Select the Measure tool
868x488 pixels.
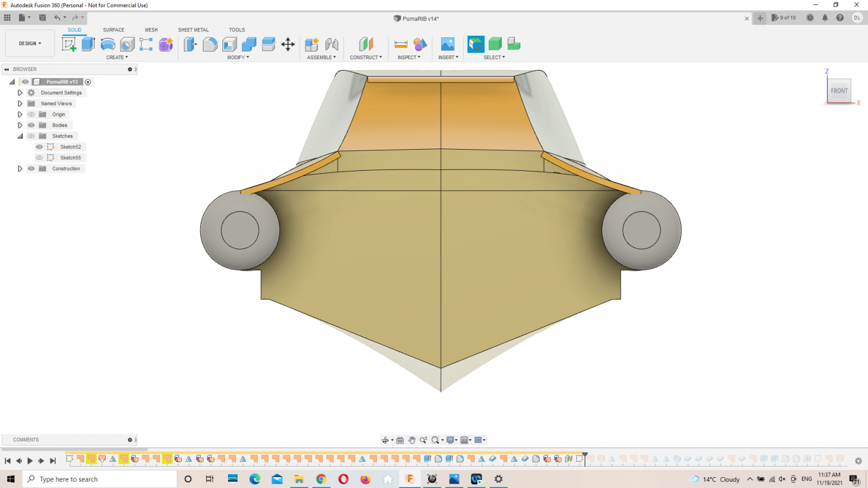(x=401, y=44)
